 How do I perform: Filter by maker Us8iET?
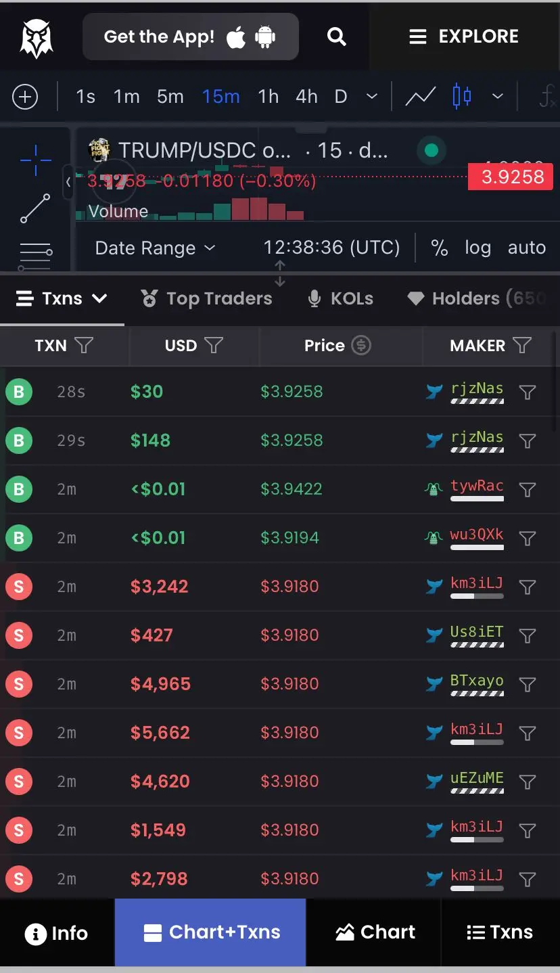(528, 635)
